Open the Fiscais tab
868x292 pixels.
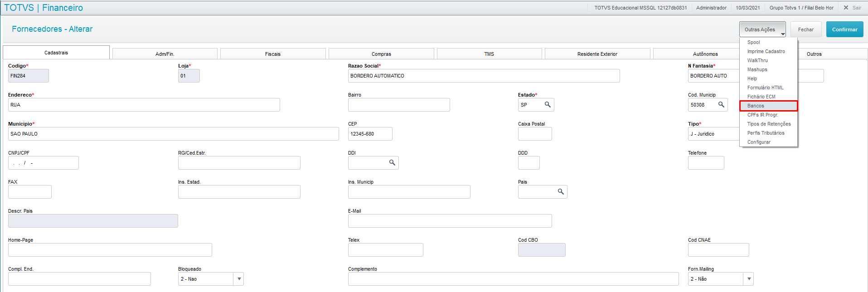(273, 54)
